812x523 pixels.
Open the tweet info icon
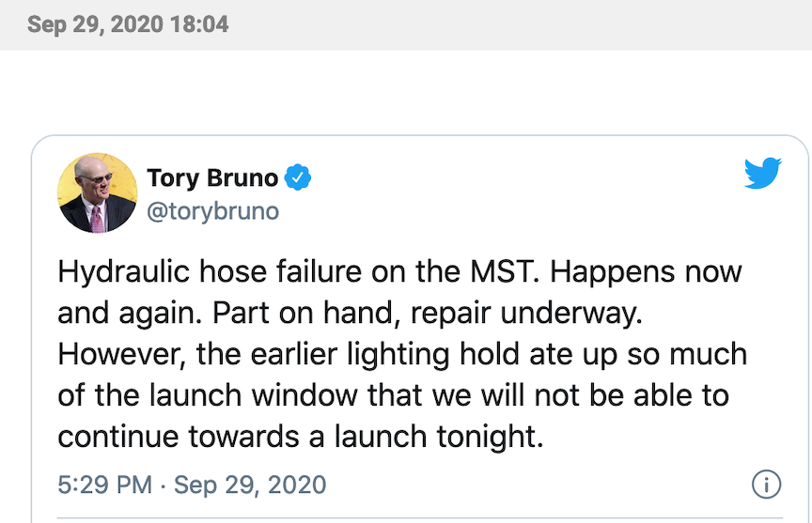[x=767, y=485]
